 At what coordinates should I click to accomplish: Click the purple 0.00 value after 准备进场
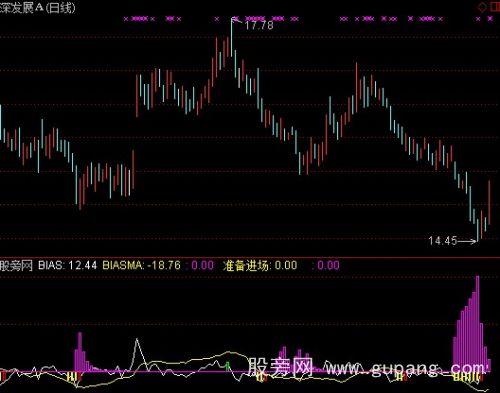(x=329, y=265)
